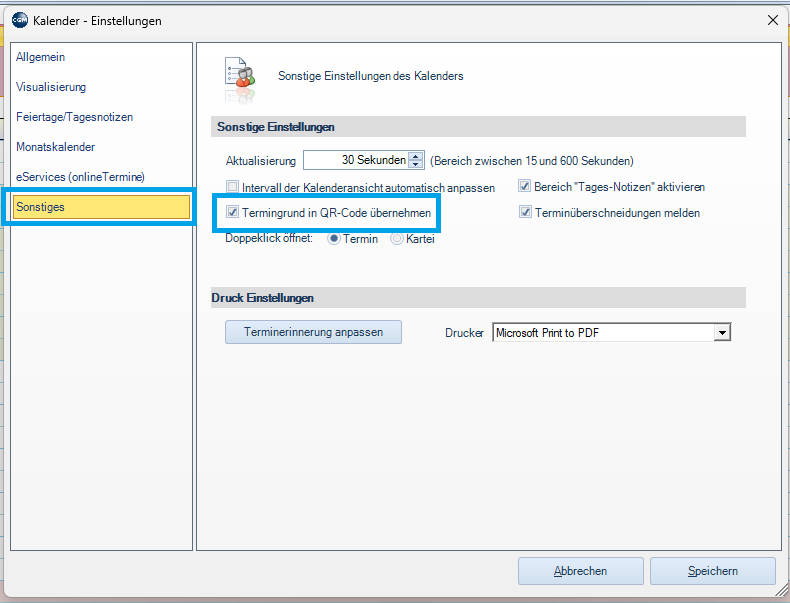Open the Allgemein settings section

(41, 57)
